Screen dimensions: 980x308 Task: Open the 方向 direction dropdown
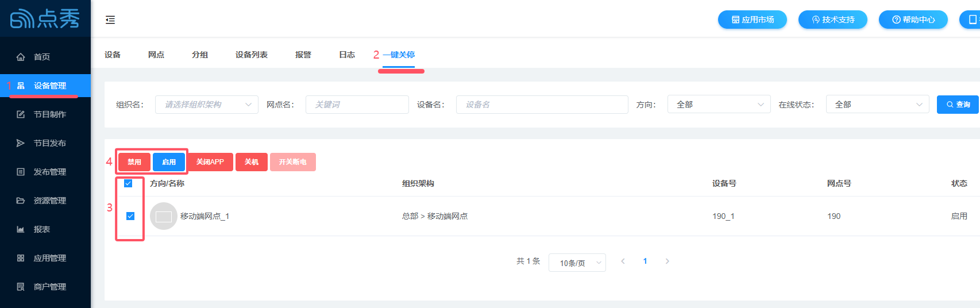(x=719, y=105)
